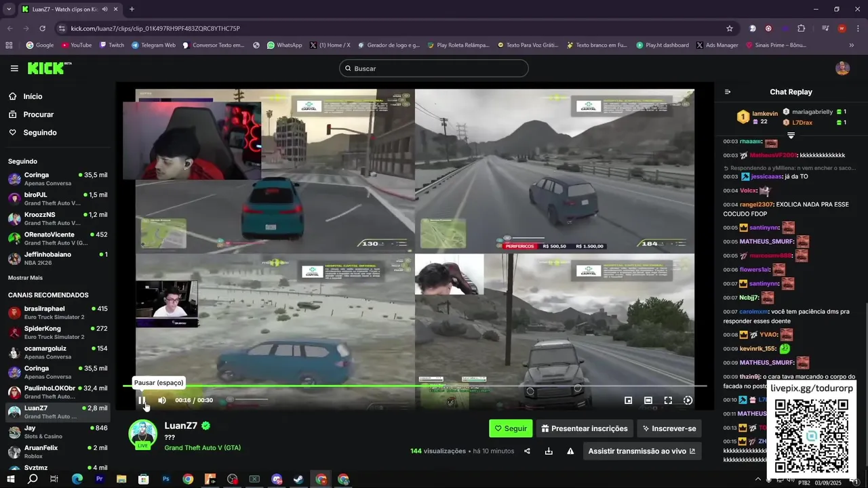Mute the clip using the speaker icon
868x488 pixels.
point(162,400)
